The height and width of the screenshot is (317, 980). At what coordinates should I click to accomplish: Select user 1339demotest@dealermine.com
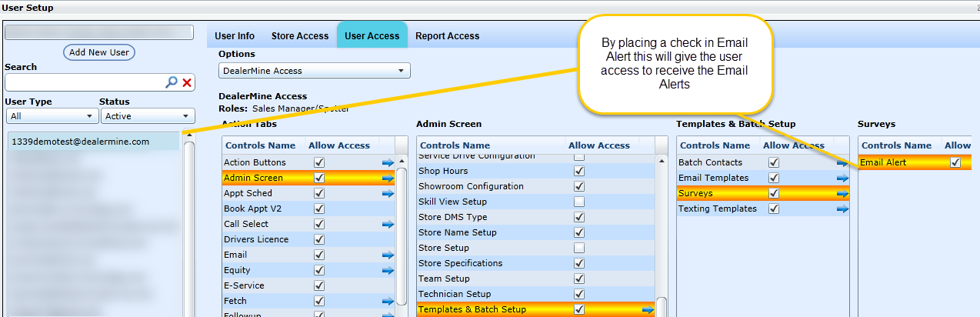(80, 142)
